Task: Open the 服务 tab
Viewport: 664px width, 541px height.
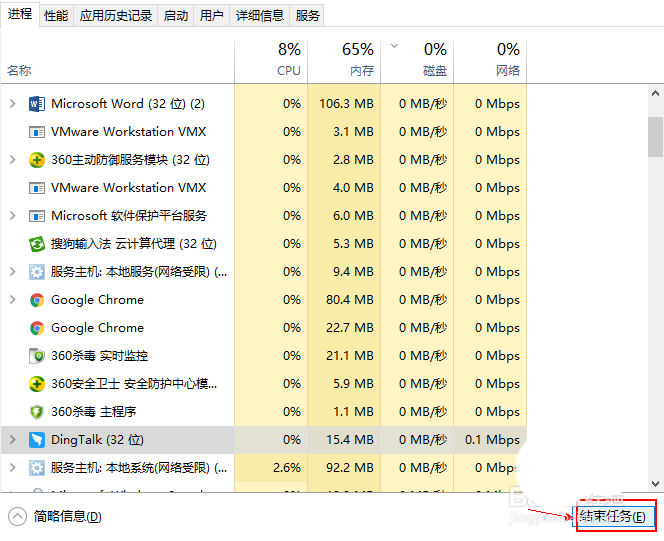Action: click(x=307, y=16)
